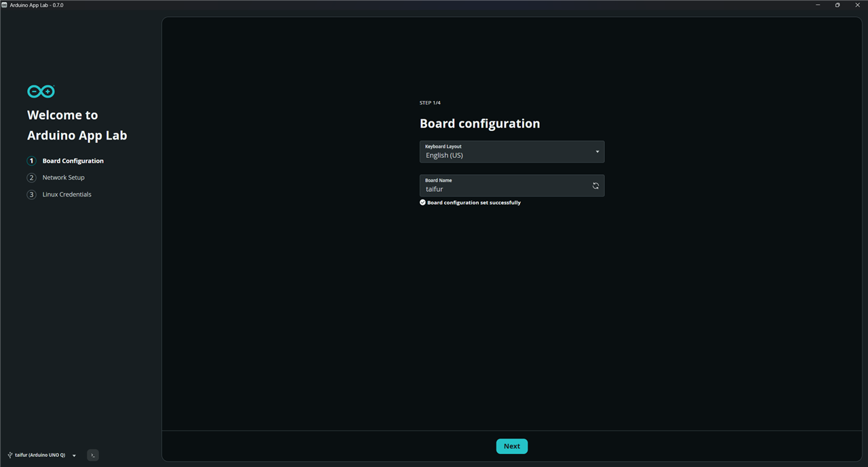
Task: Open board selector taifur (Arduino UNO Q)
Action: (x=42, y=455)
